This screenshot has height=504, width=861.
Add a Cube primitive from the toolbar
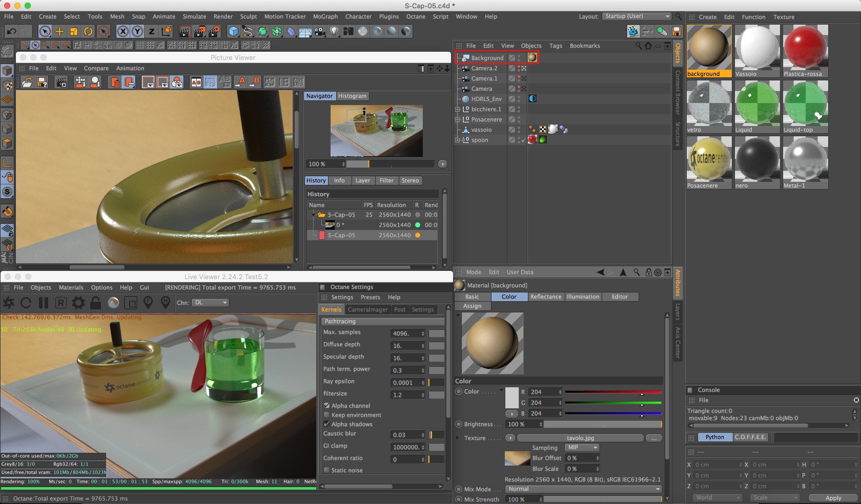pos(233,32)
